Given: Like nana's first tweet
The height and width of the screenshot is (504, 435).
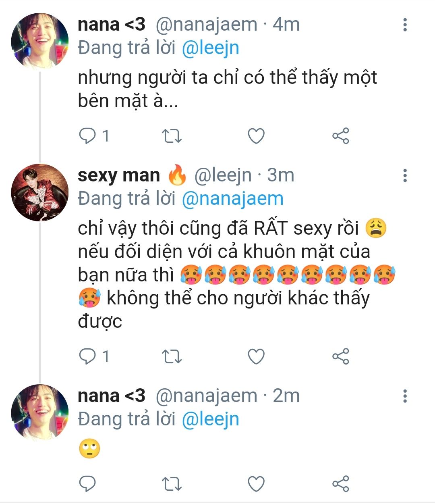Looking at the screenshot, I should (256, 136).
